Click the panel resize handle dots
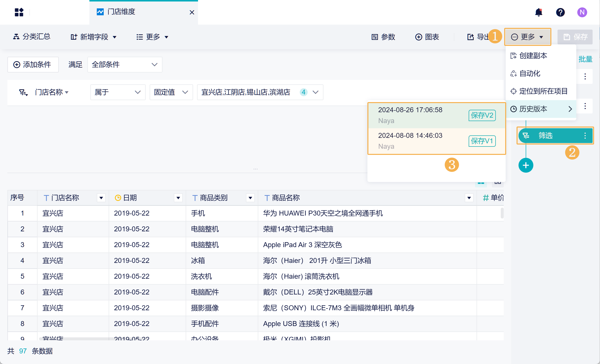Viewport: 600px width, 364px height. (256, 169)
